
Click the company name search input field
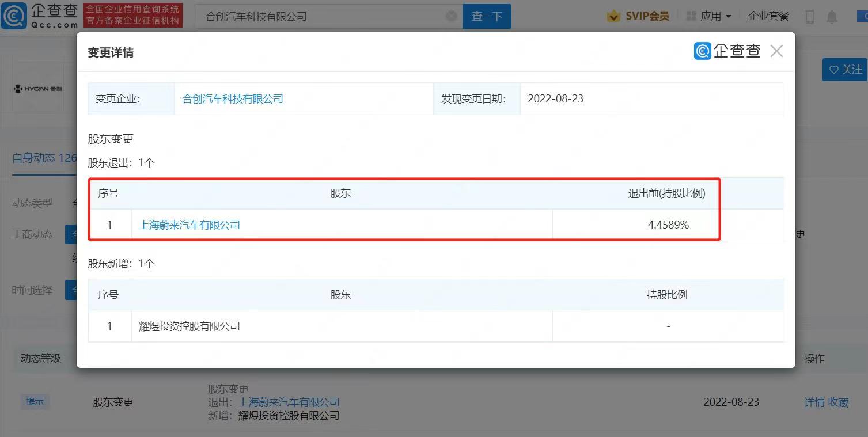323,16
